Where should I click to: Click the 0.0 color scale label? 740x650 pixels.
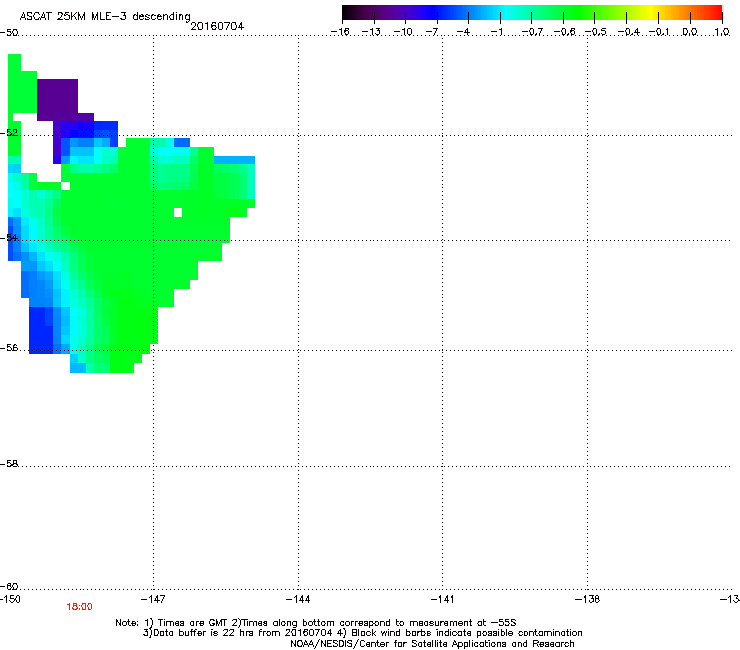[690, 32]
